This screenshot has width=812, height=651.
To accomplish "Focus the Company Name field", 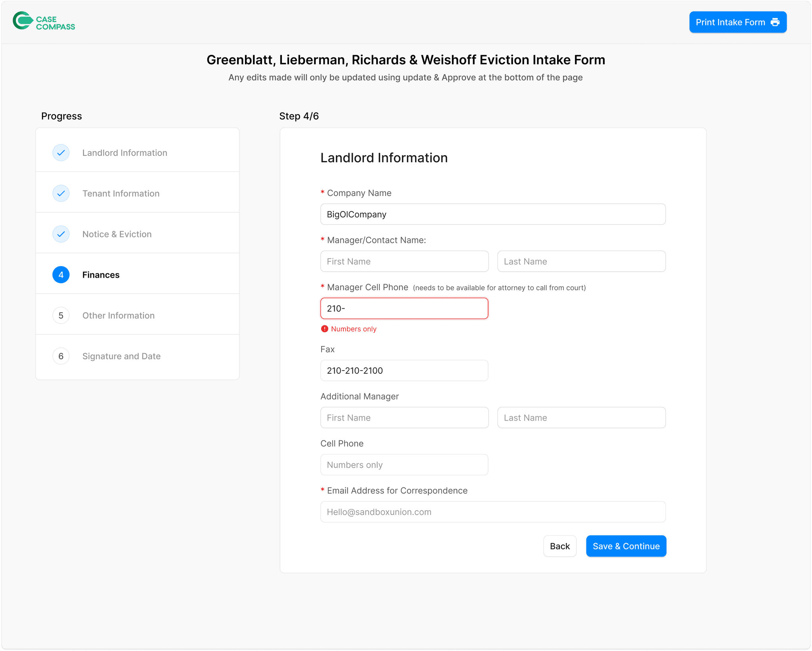I will point(492,214).
